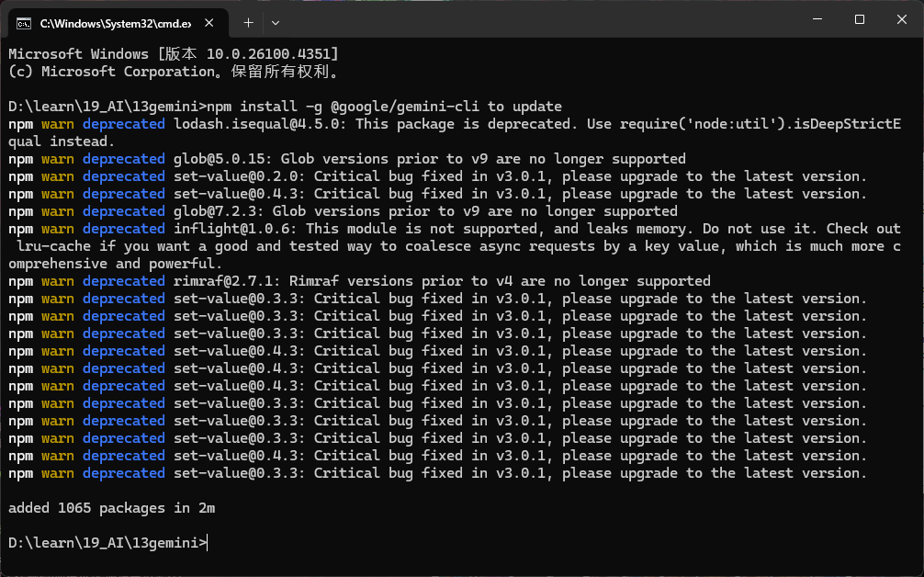Click the blue deprecated link on lodash.isequal warning
The image size is (924, 577).
[123, 123]
